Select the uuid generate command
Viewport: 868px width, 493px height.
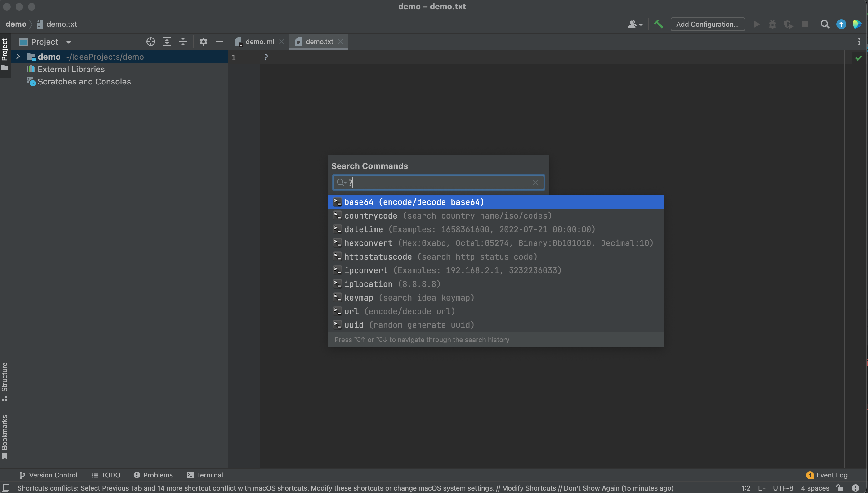495,325
